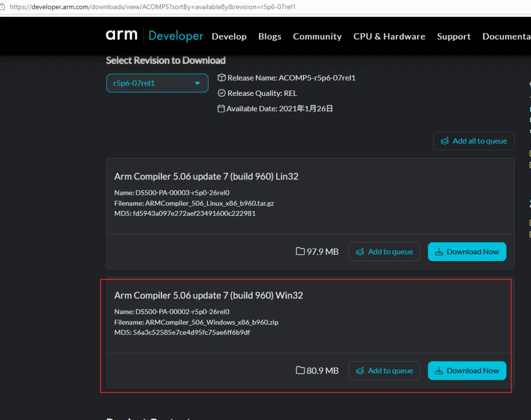Image resolution: width=531 pixels, height=420 pixels.
Task: Click the revision dropdown arrow
Action: tap(197, 83)
